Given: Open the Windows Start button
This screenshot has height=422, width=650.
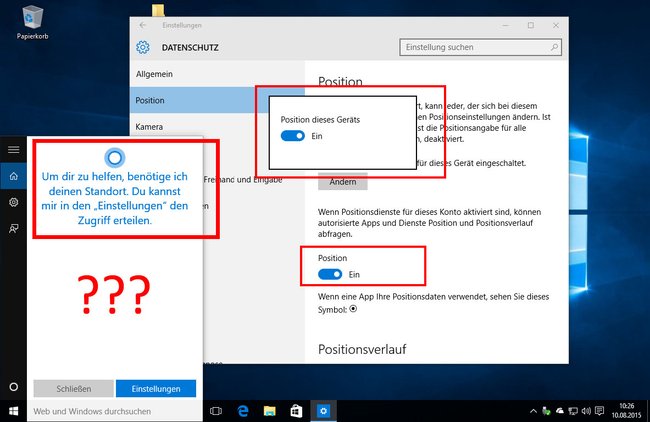Looking at the screenshot, I should point(14,411).
